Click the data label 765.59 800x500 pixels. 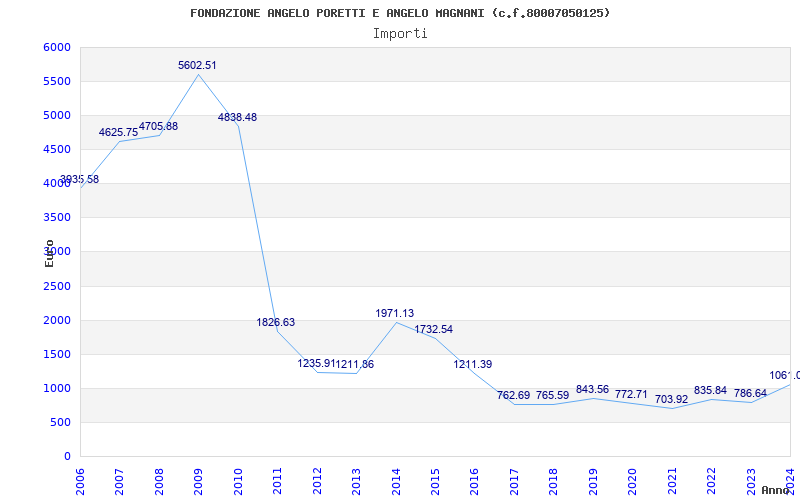click(x=553, y=395)
